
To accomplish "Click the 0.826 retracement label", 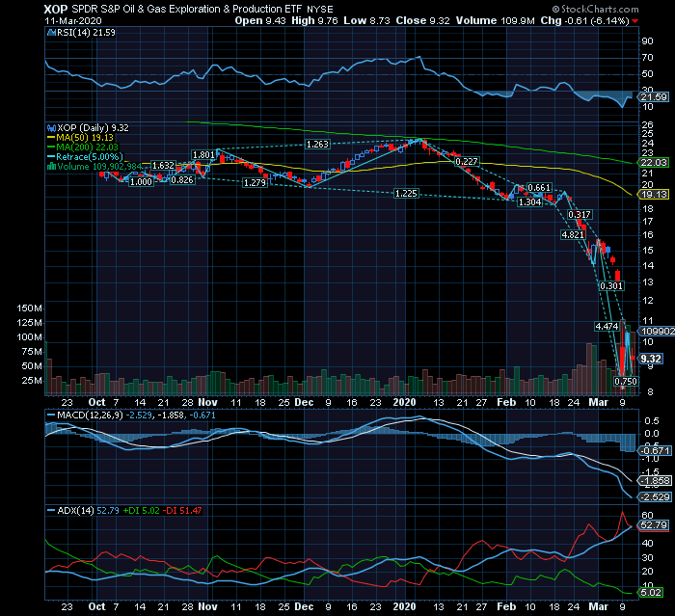I will (182, 180).
